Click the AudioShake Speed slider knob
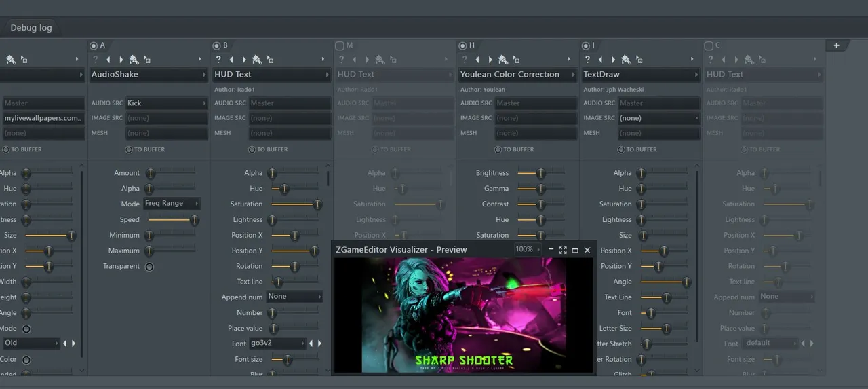The height and width of the screenshot is (389, 868). pyautogui.click(x=195, y=220)
